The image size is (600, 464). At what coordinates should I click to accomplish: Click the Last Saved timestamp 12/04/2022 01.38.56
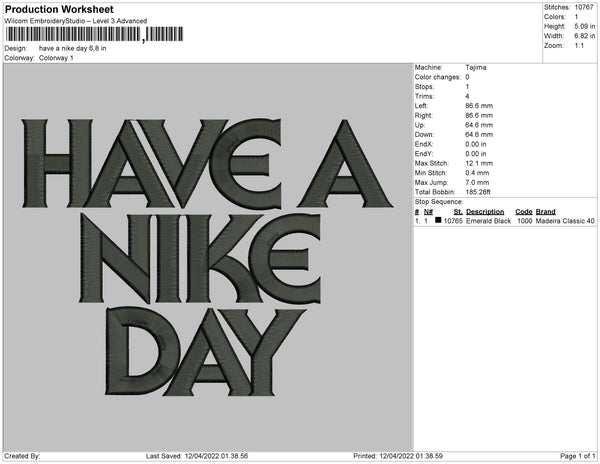click(x=216, y=456)
